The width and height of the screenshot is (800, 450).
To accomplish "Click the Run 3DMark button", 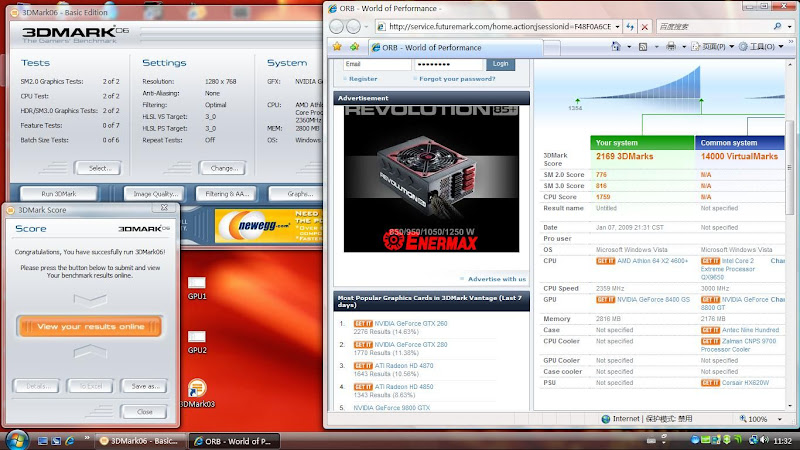I will tap(58, 193).
